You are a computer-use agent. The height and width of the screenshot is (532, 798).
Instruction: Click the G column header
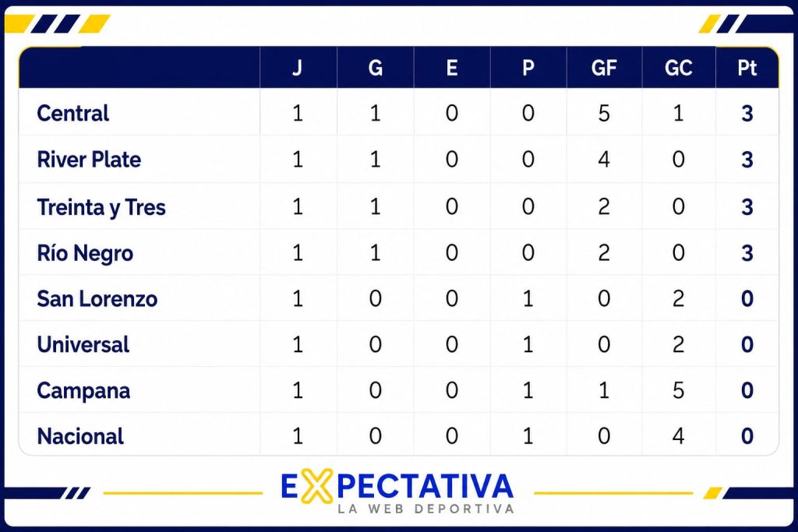point(375,68)
